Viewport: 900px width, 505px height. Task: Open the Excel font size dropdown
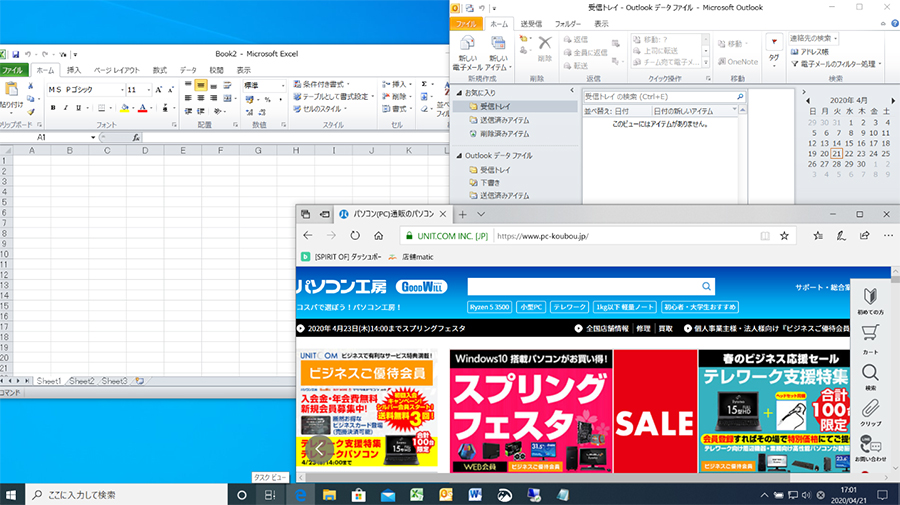coord(148,89)
